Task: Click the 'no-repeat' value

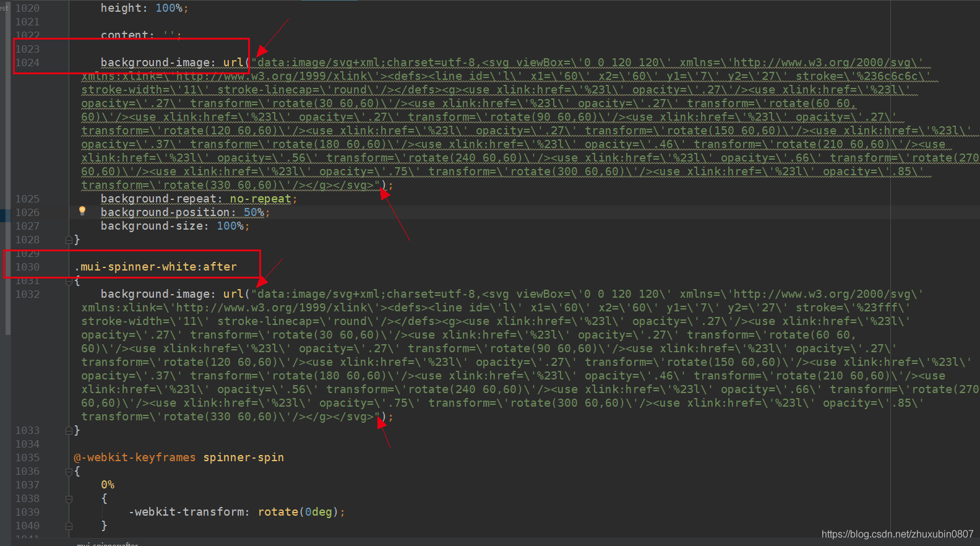Action: [260, 199]
